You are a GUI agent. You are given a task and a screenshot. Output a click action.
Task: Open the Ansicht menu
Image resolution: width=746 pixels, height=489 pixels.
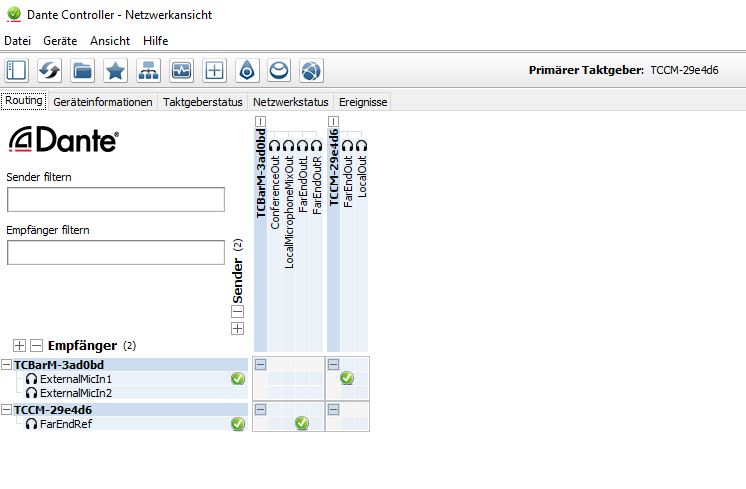[x=110, y=41]
